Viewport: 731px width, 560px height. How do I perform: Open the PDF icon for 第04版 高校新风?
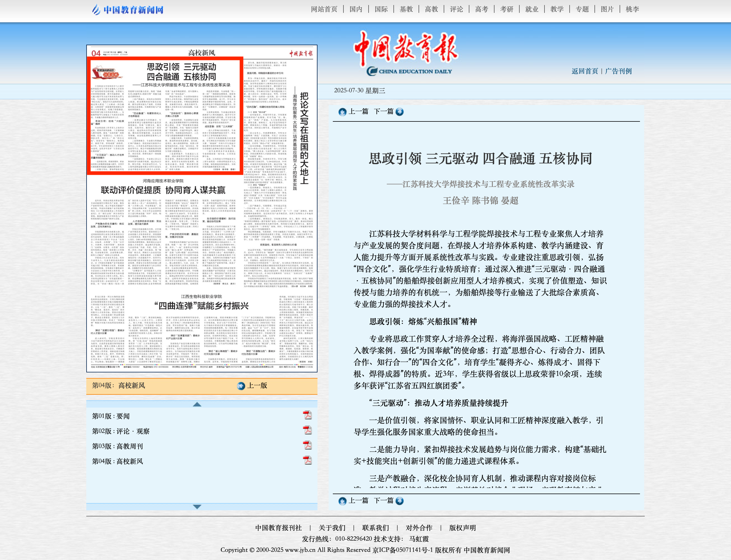point(307,460)
